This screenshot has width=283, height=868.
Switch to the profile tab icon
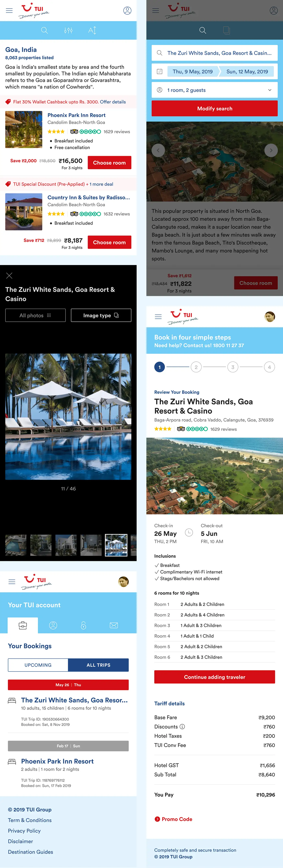coord(53,625)
